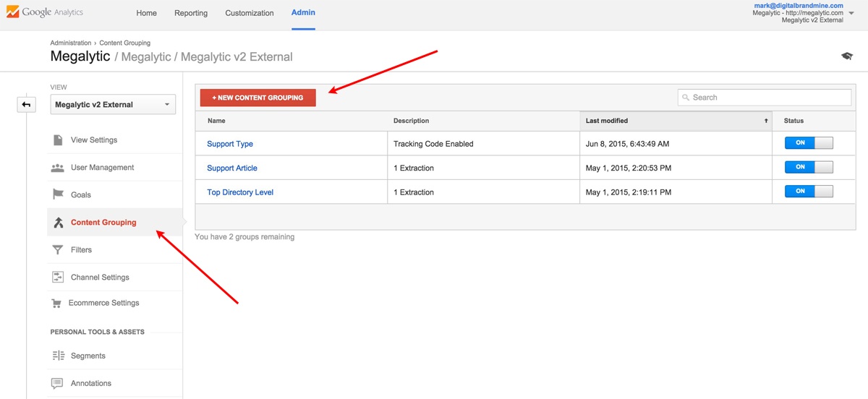This screenshot has height=399, width=868.
Task: Click the Segments icon in sidebar
Action: click(58, 356)
